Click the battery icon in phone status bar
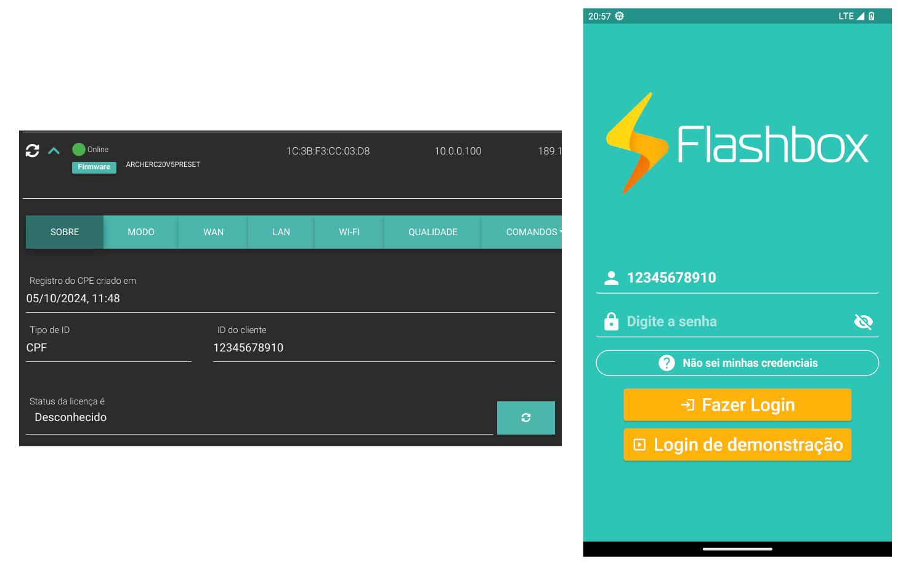This screenshot has height=562, width=924. tap(872, 16)
